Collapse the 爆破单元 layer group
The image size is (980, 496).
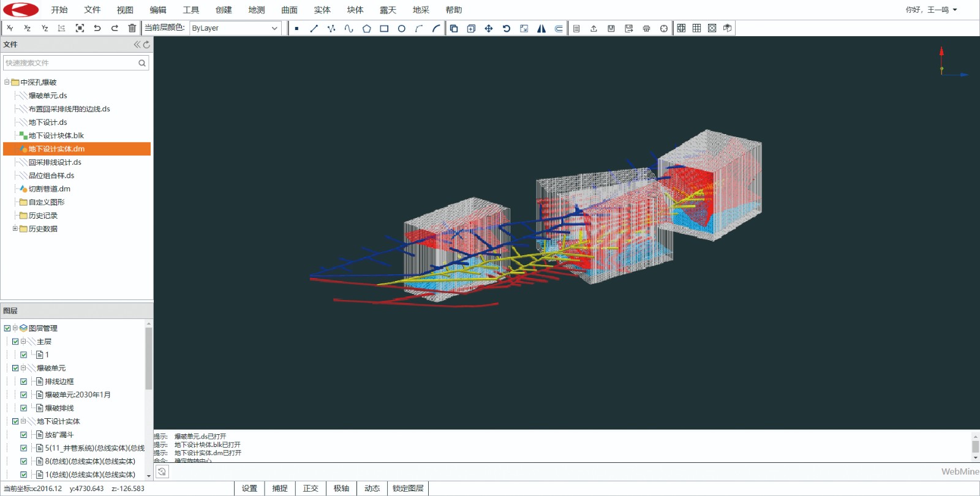pos(23,368)
